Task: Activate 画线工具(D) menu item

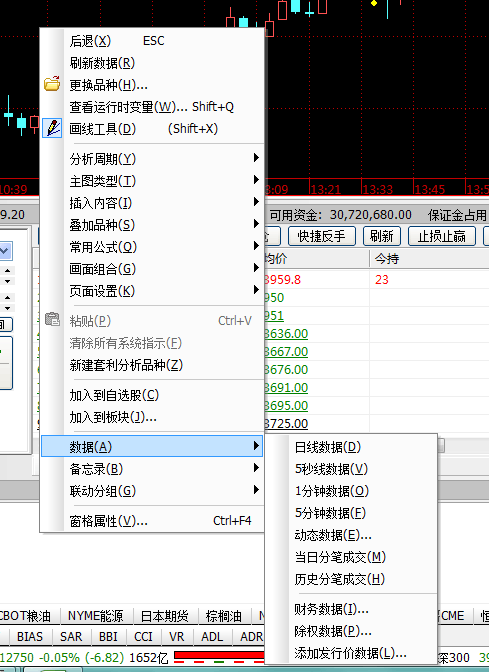Action: tap(152, 129)
